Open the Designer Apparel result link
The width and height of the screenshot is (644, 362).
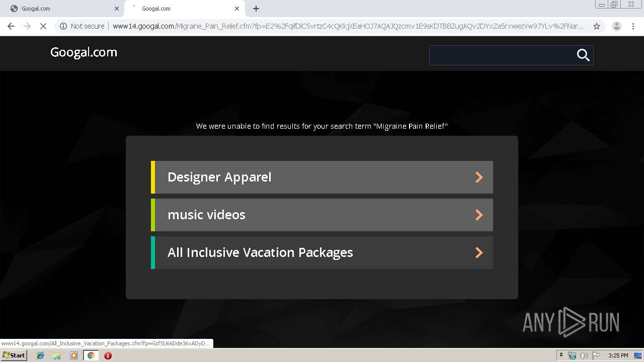(322, 177)
